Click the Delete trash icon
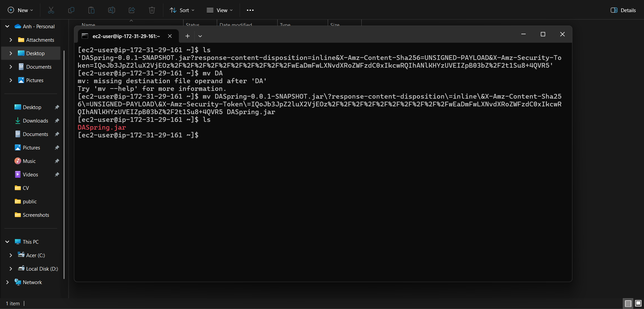 point(152,10)
